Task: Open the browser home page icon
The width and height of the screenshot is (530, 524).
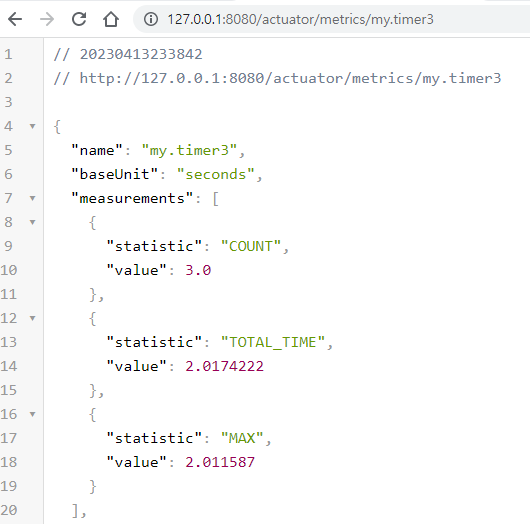Action: tap(111, 19)
